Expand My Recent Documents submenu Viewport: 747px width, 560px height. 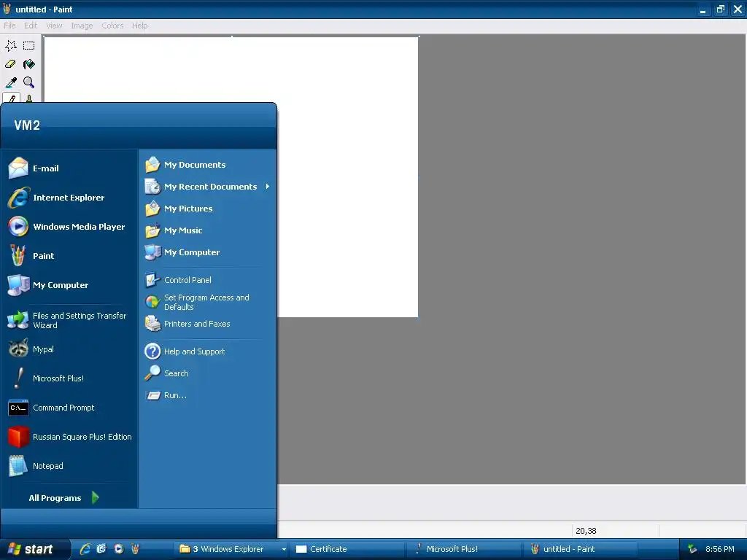[x=208, y=187]
